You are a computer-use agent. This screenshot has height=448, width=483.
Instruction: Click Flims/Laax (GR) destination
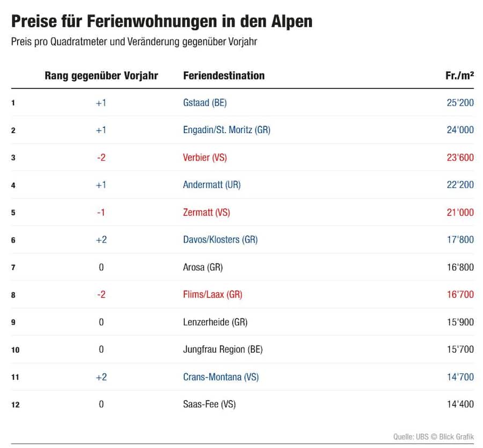coord(213,295)
